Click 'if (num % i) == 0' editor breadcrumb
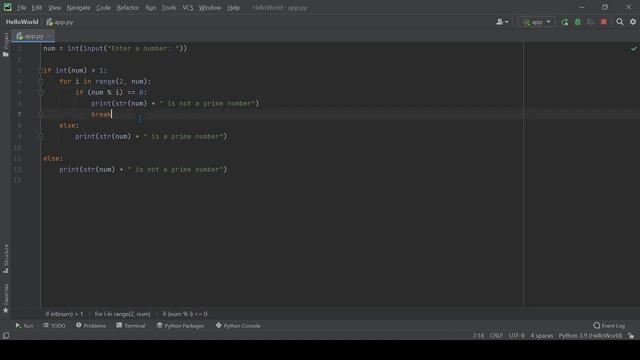Screen dimensions: 640x360 pos(185,314)
